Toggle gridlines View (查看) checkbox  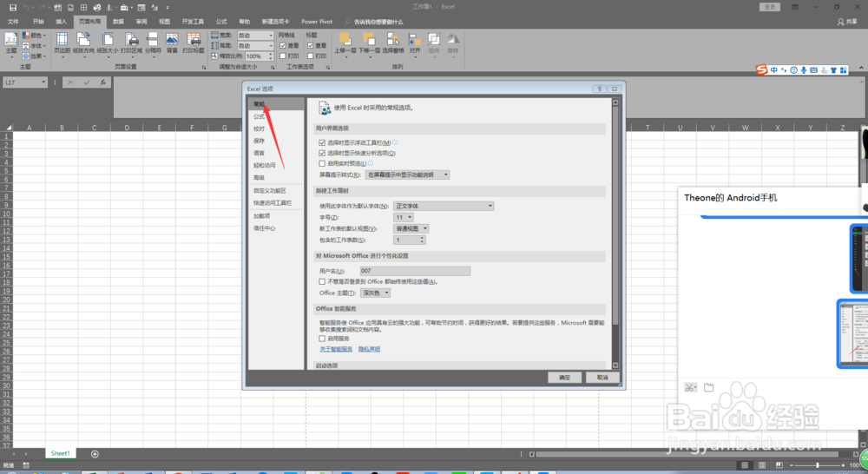click(283, 45)
